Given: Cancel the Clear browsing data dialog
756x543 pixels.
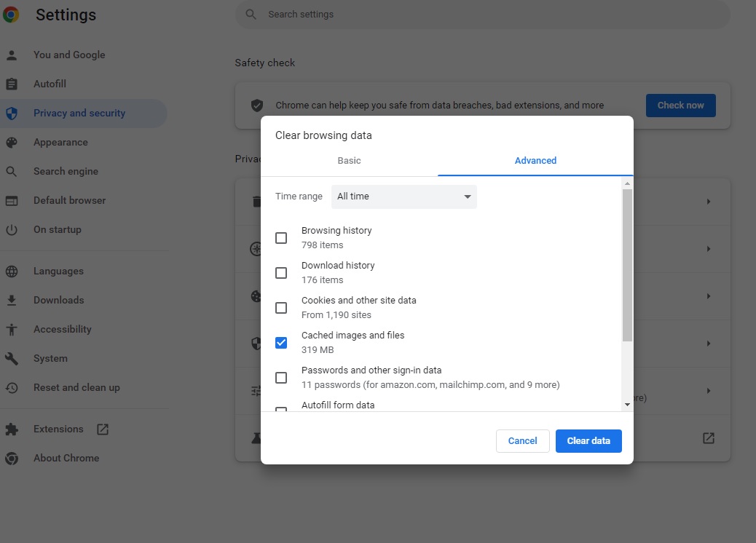Looking at the screenshot, I should point(522,441).
